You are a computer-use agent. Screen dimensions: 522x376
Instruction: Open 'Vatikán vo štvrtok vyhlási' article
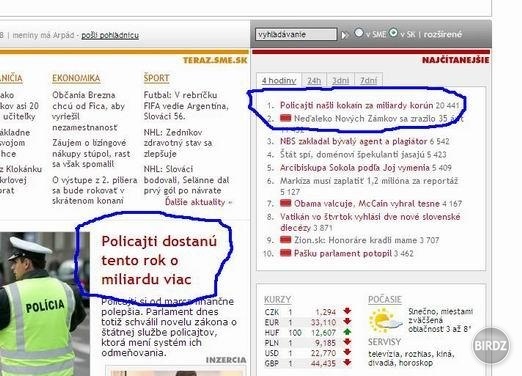click(370, 222)
